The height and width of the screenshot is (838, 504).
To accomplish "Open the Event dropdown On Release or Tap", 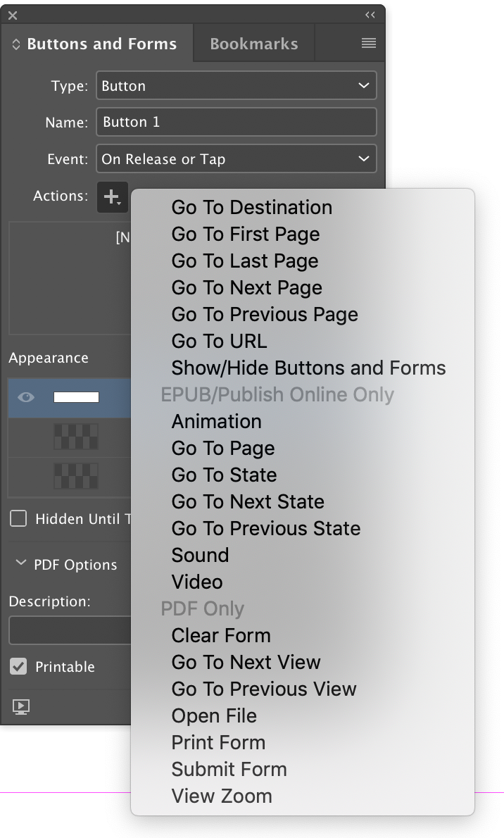I will tap(236, 158).
